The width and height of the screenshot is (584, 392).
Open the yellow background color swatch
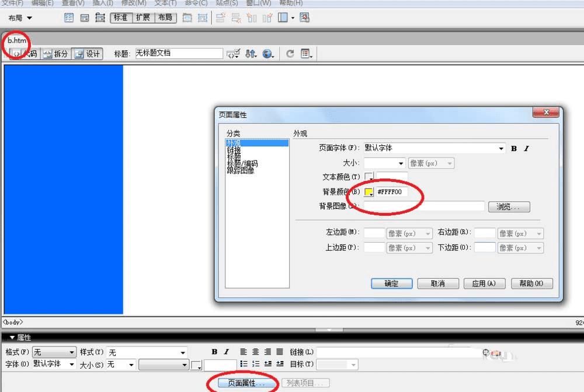click(369, 192)
